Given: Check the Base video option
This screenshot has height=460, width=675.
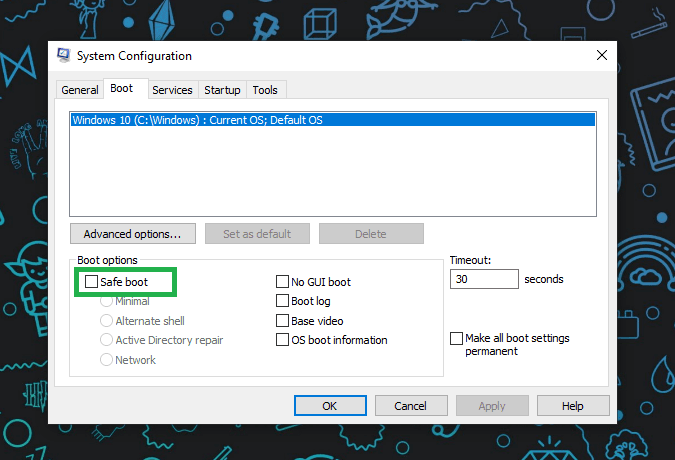Looking at the screenshot, I should coord(282,321).
